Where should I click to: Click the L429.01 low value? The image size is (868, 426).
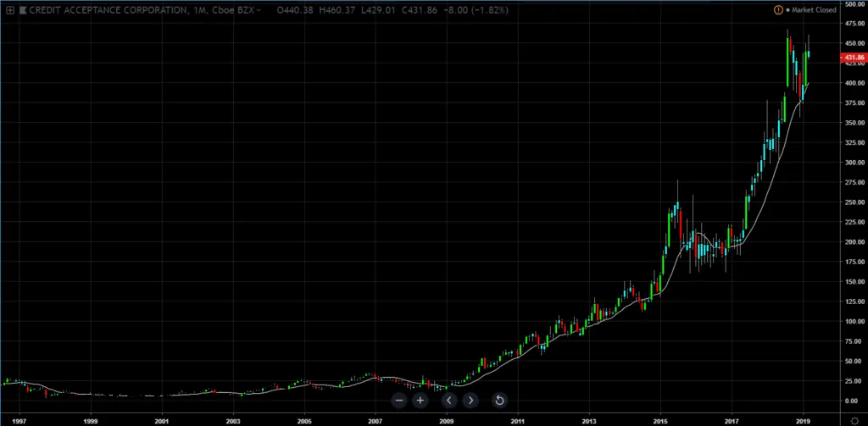tap(380, 10)
